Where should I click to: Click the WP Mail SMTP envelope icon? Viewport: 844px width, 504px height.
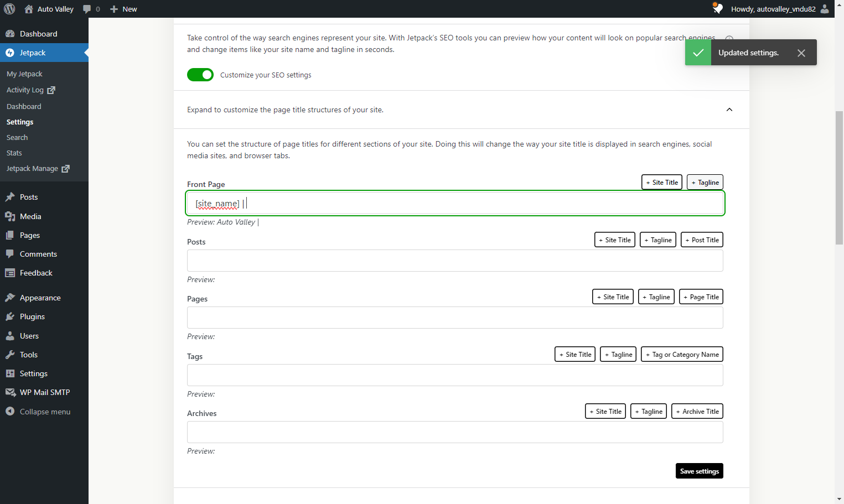(10, 392)
